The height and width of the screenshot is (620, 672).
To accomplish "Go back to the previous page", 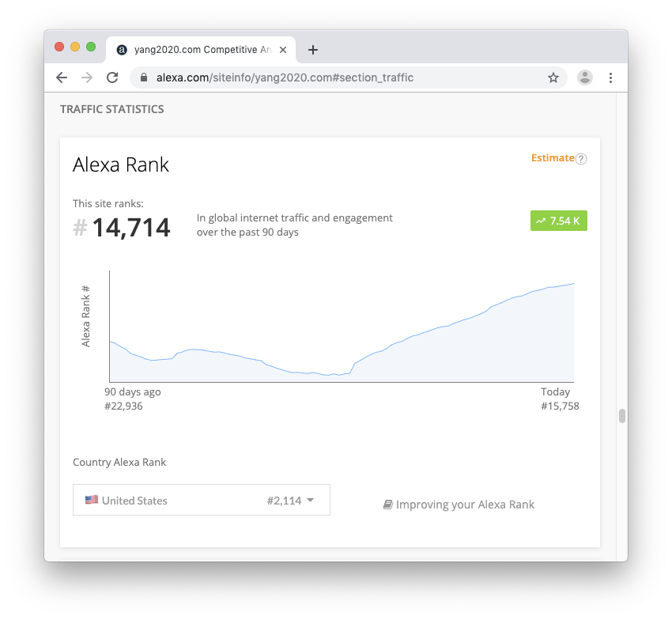I will point(62,77).
